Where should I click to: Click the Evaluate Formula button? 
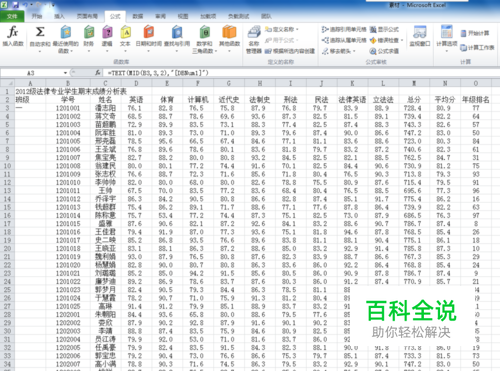[384, 51]
